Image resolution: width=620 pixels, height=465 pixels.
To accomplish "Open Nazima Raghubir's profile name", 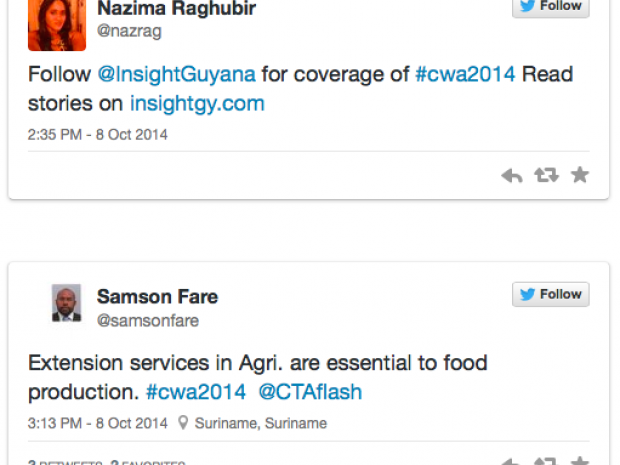I will pyautogui.click(x=176, y=9).
